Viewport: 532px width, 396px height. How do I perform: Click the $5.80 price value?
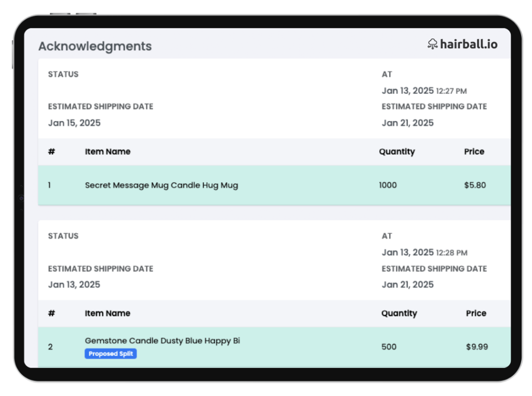475,185
